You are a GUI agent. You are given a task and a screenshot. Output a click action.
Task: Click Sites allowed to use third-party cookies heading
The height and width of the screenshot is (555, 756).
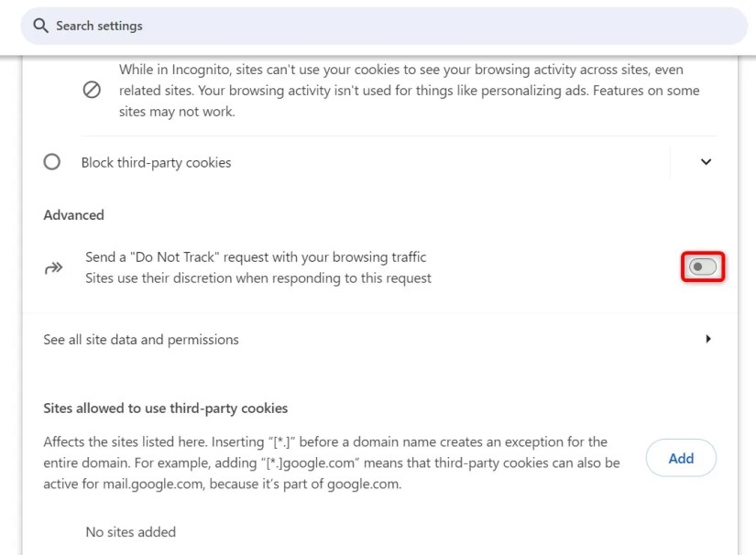pos(166,408)
